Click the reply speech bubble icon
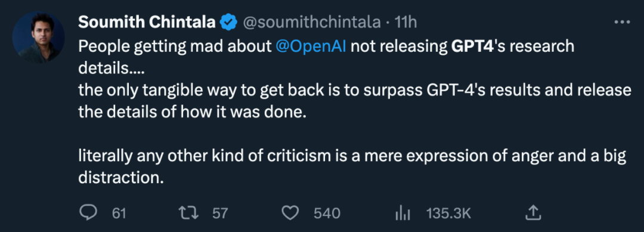Screen dimensions: 644x232 tap(88, 212)
